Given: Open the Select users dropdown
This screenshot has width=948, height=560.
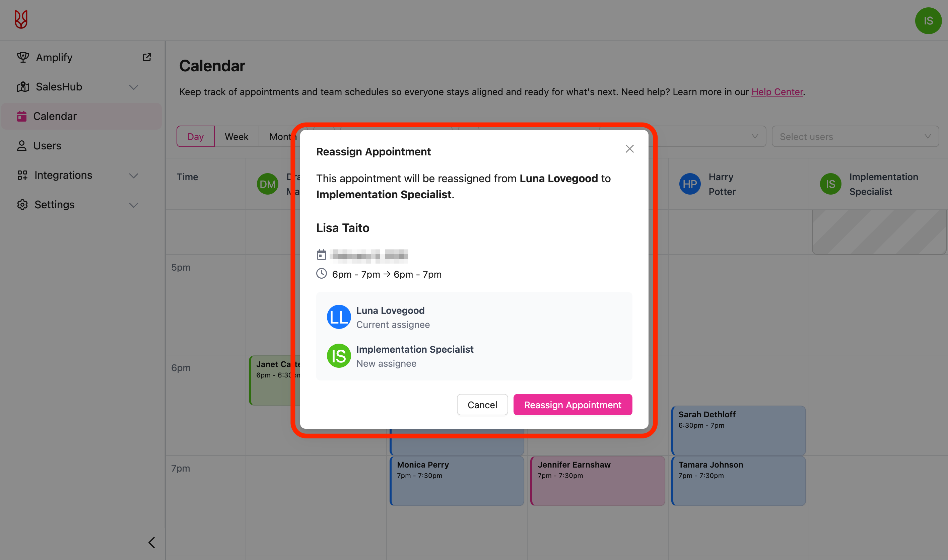Looking at the screenshot, I should tap(855, 137).
